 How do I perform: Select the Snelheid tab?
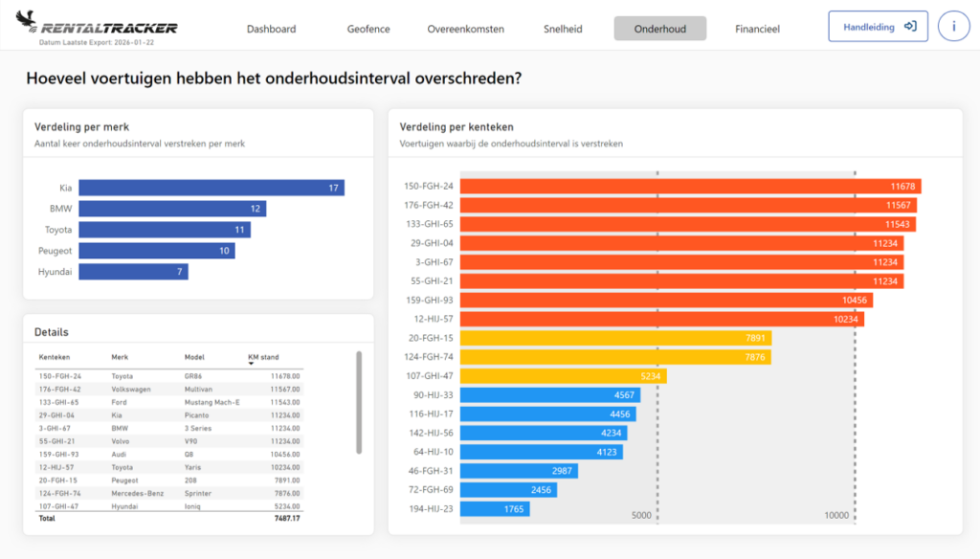tap(563, 29)
